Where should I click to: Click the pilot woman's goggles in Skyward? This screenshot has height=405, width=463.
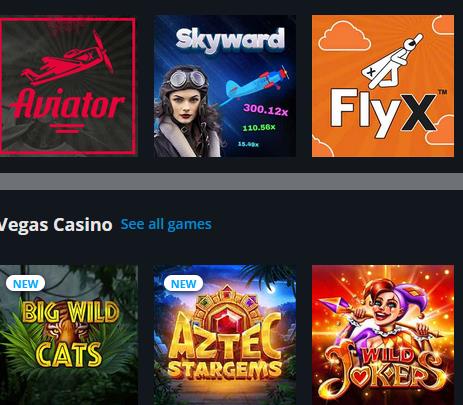[187, 79]
